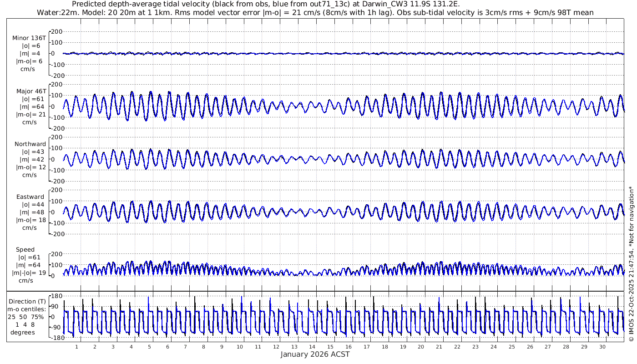637x364 pixels.
Task: Click the 'Rms model vector error' subtitle line
Action: pyautogui.click(x=315, y=12)
